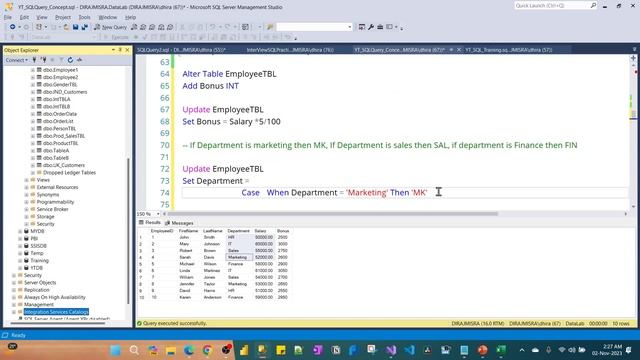Open the Results tab
640x360 pixels.
150,223
